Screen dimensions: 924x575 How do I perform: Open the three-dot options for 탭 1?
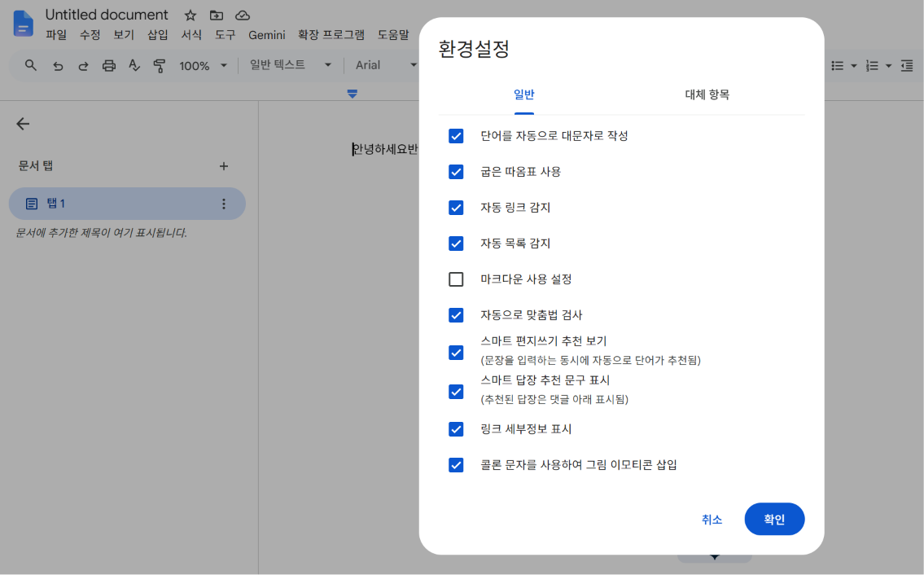(224, 204)
